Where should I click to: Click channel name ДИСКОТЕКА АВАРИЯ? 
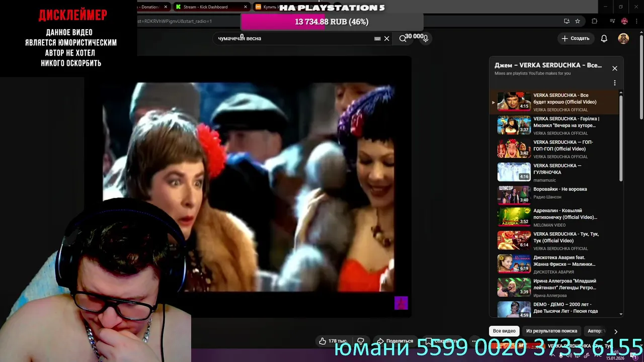click(x=553, y=272)
